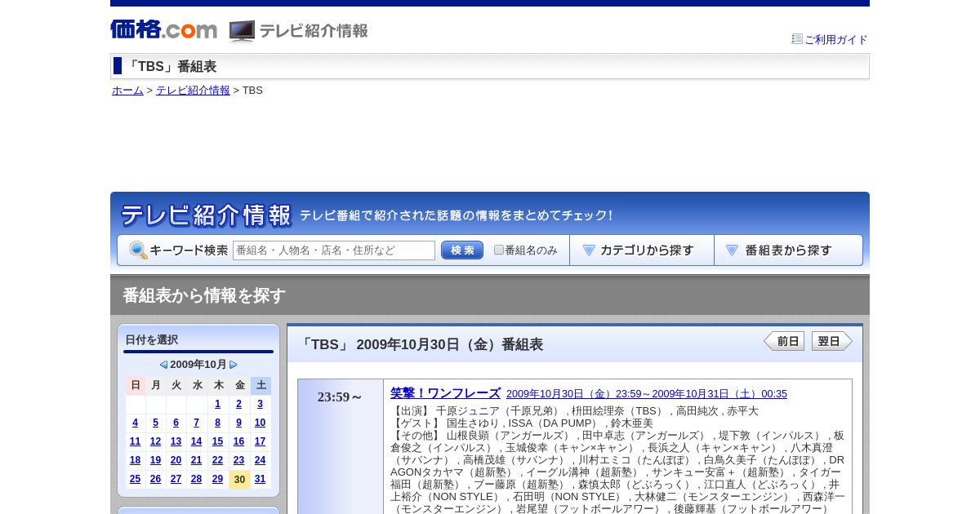980x514 pixels.
Task: Select October 10 in calendar
Action: click(261, 423)
